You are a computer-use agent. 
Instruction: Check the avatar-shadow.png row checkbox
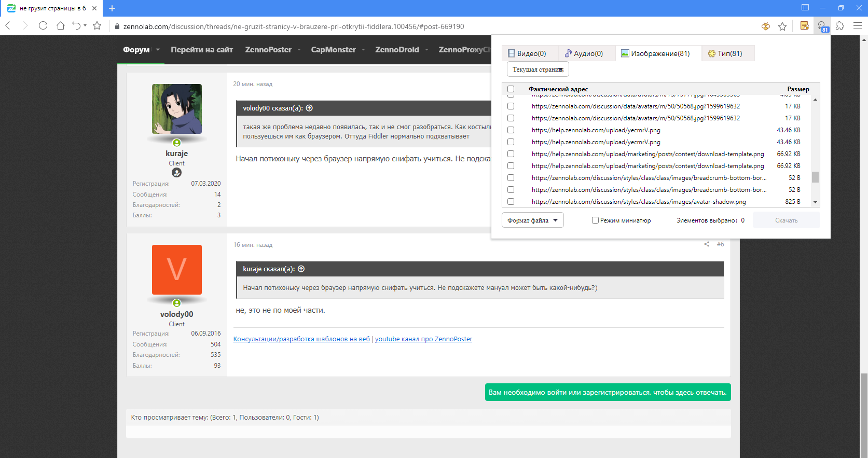[511, 202]
